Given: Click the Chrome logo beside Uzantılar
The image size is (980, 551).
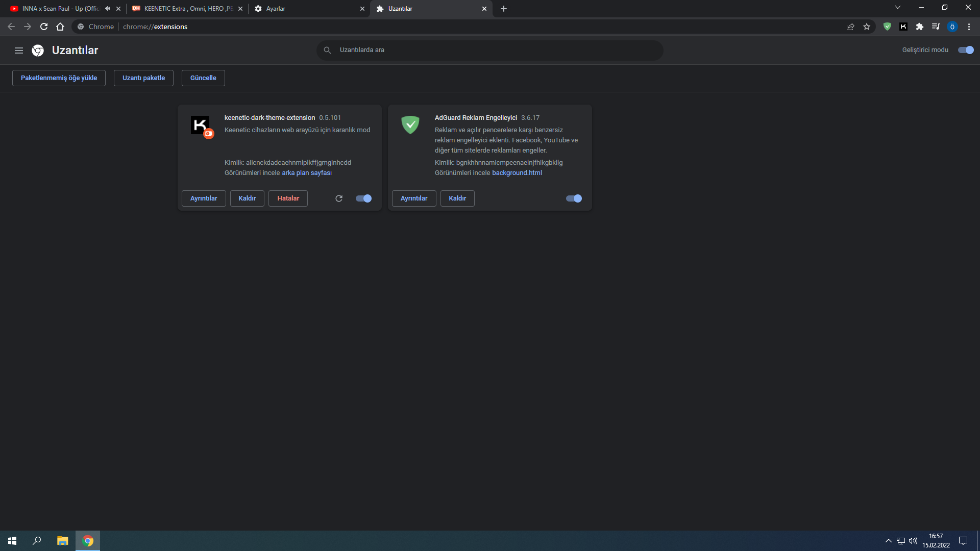Looking at the screenshot, I should coord(38,50).
